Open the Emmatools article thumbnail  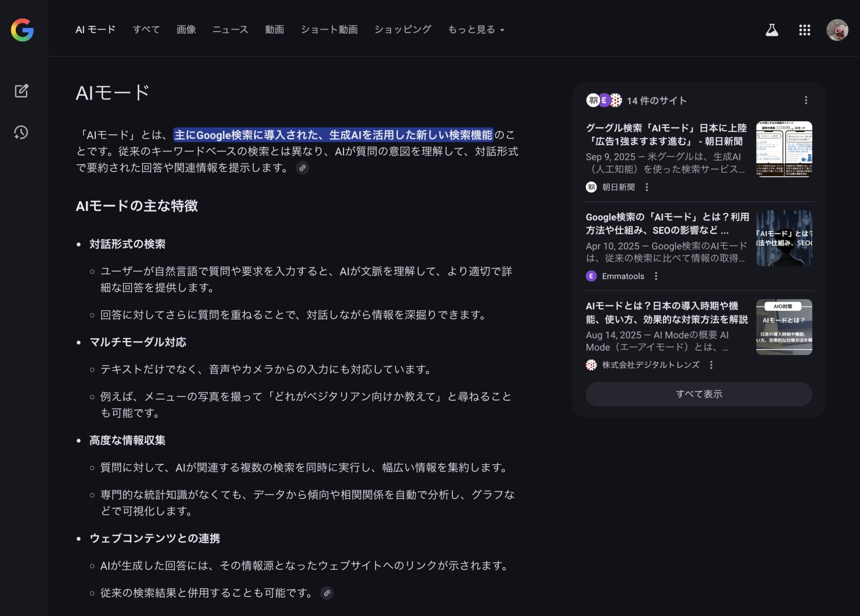coord(784,238)
